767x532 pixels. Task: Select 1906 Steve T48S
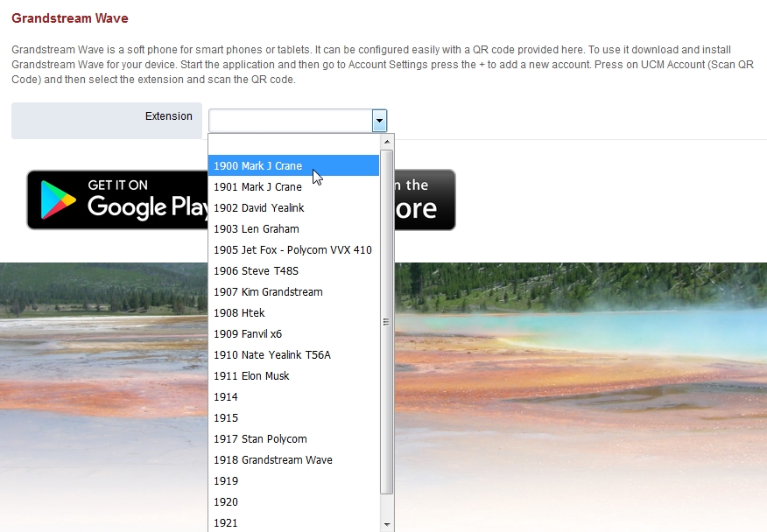(293, 271)
